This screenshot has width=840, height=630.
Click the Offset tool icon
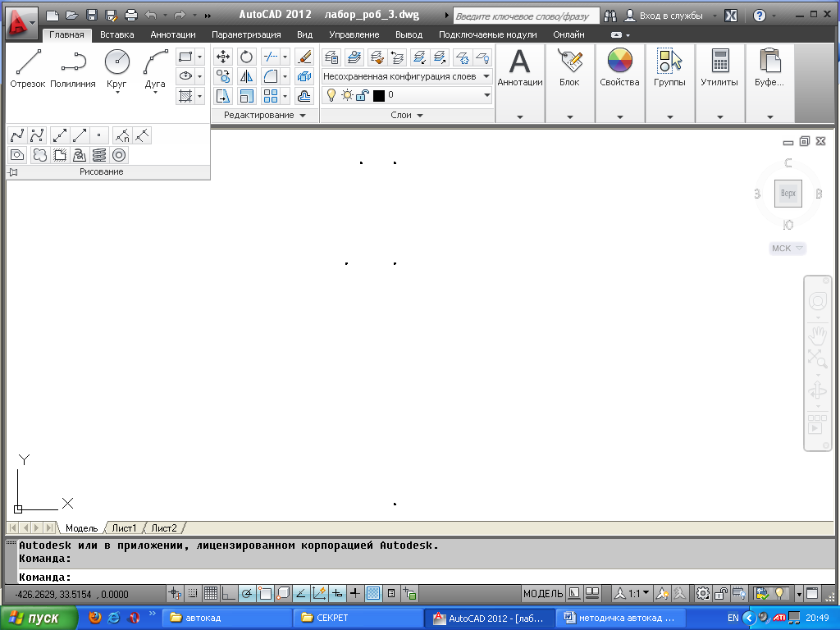pyautogui.click(x=304, y=97)
